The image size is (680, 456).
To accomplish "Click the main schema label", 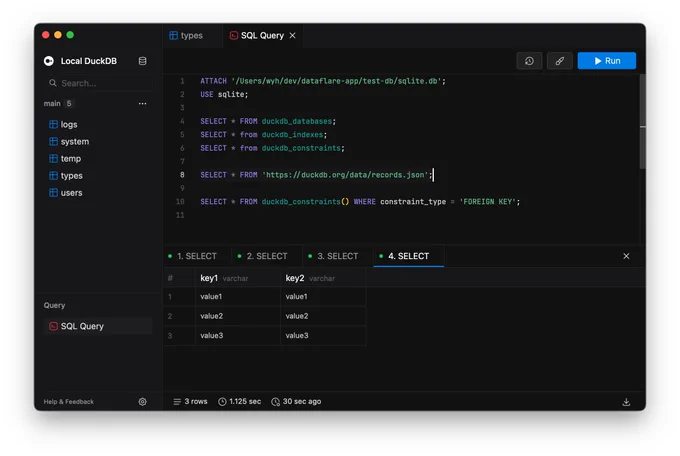I will (52, 104).
